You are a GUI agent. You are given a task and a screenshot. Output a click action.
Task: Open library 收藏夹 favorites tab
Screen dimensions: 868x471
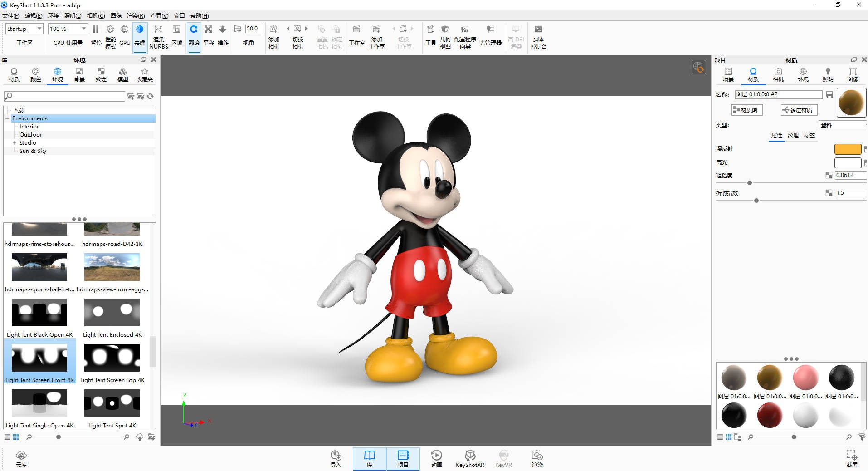point(145,75)
